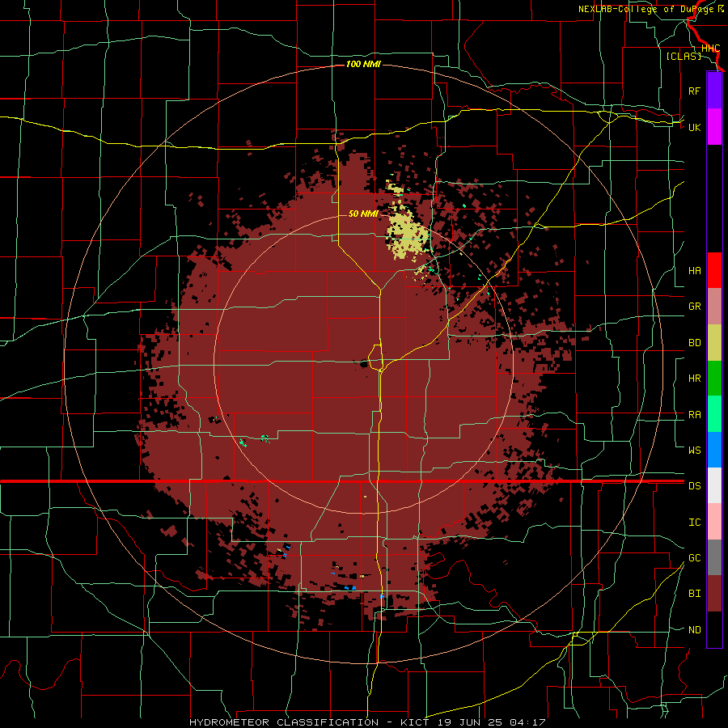The width and height of the screenshot is (728, 728).
Task: Click the GC legend label
Action: click(695, 558)
